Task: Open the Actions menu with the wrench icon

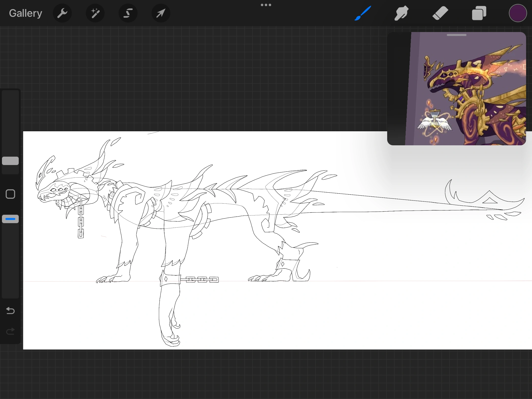Action: tap(62, 13)
